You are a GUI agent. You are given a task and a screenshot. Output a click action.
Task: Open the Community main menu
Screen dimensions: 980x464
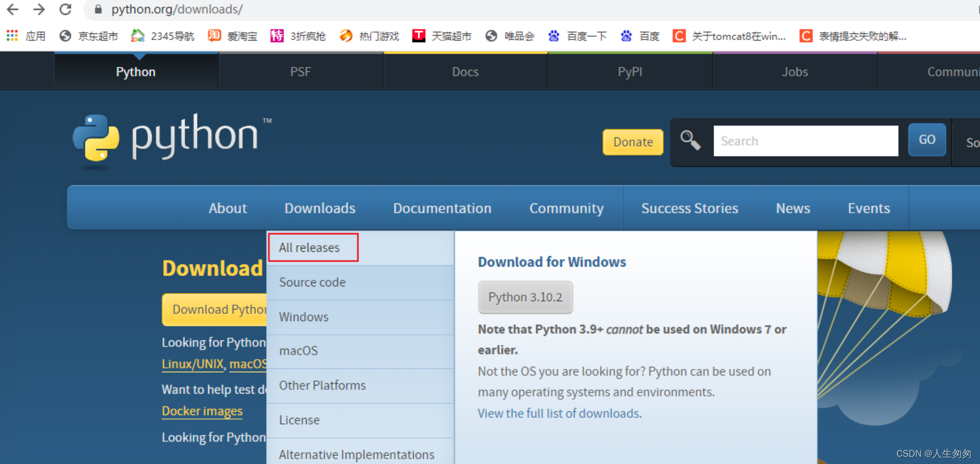[x=566, y=208]
